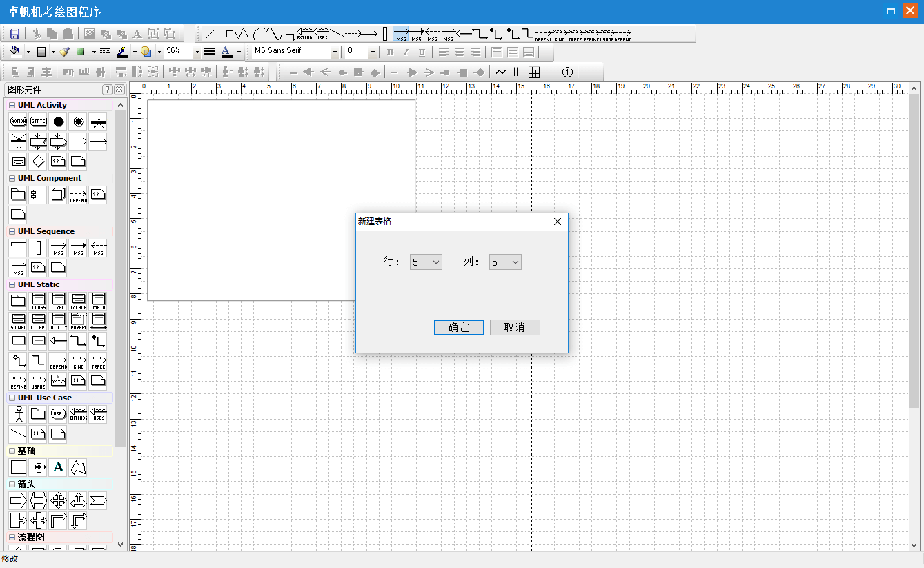
Task: Pick the Actor stick figure shape
Action: click(x=19, y=414)
